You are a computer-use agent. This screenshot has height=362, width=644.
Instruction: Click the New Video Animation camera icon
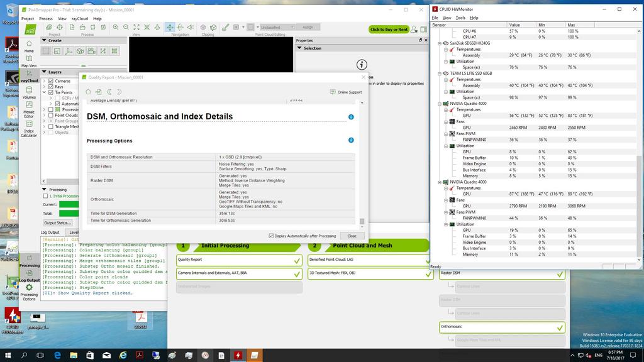[92, 51]
